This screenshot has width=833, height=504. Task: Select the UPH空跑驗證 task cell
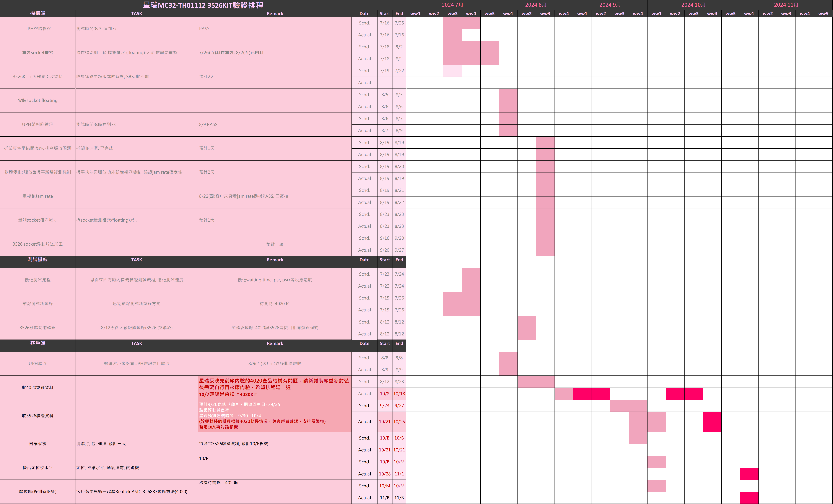37,29
